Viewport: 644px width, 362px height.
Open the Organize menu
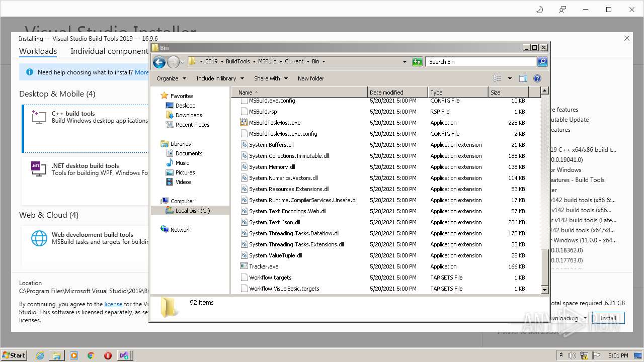pyautogui.click(x=171, y=78)
